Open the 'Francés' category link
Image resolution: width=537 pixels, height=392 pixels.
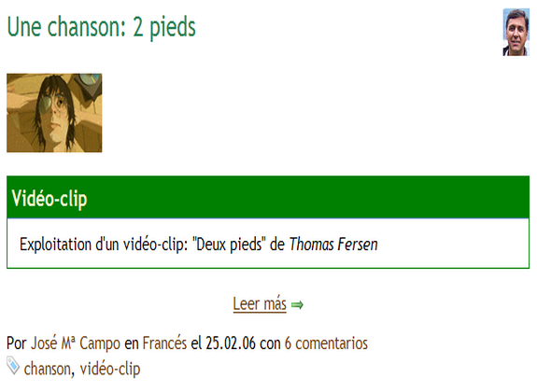click(164, 343)
